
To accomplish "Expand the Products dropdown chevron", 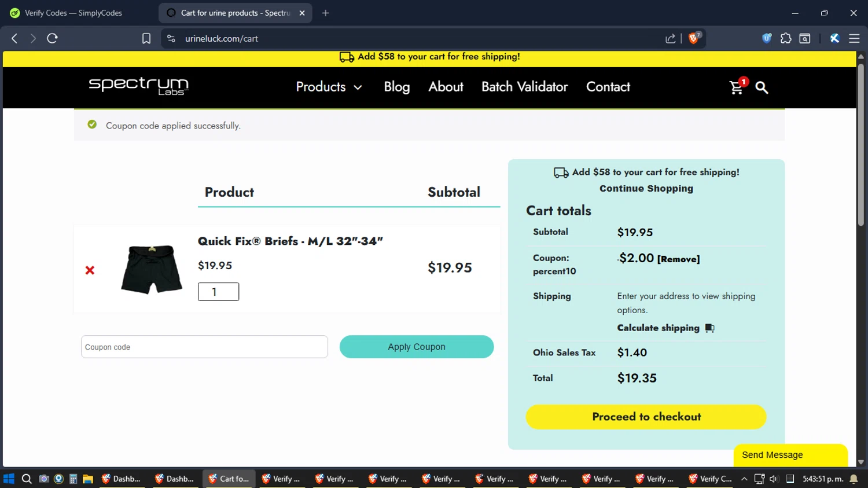I will point(358,87).
